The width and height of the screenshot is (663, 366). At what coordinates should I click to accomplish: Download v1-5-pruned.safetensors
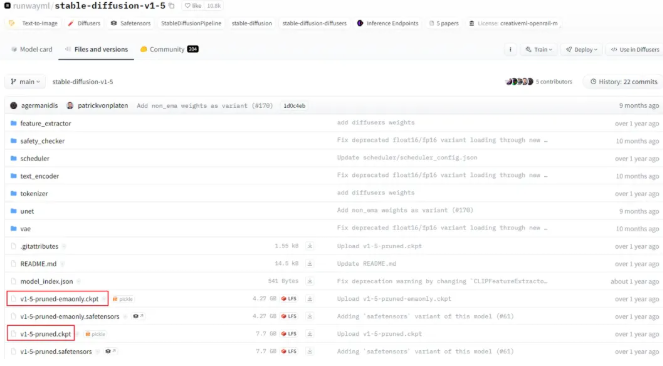click(310, 351)
